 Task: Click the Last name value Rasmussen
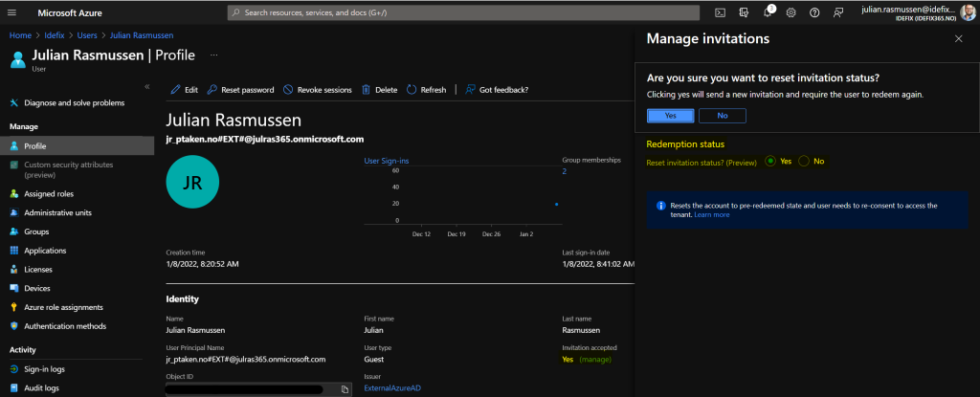tap(581, 330)
